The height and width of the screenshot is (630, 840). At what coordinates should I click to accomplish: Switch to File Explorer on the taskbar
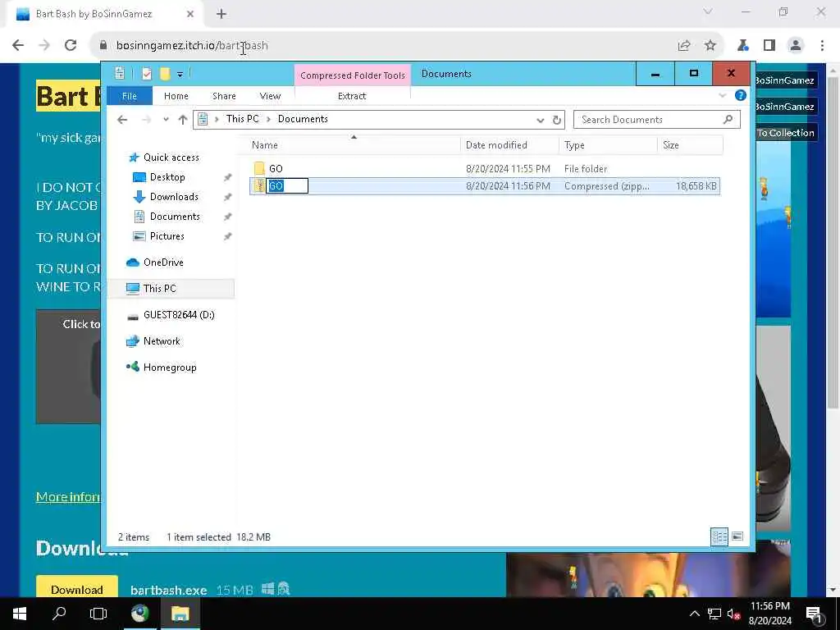pyautogui.click(x=180, y=614)
